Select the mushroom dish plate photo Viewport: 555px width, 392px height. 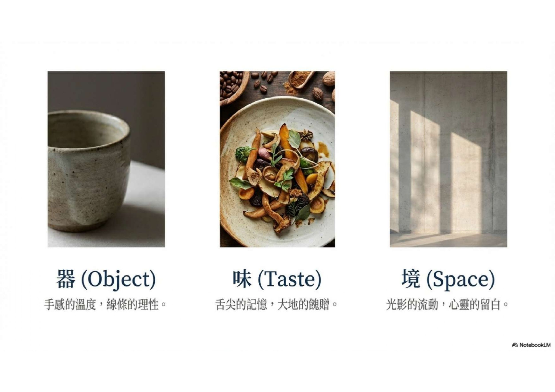(277, 159)
